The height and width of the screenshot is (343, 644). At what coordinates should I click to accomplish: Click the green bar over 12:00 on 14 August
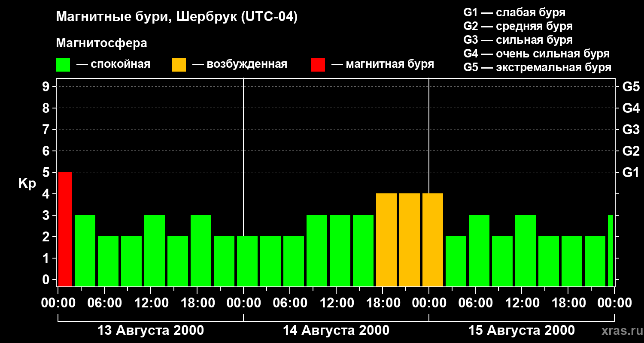[340, 251]
